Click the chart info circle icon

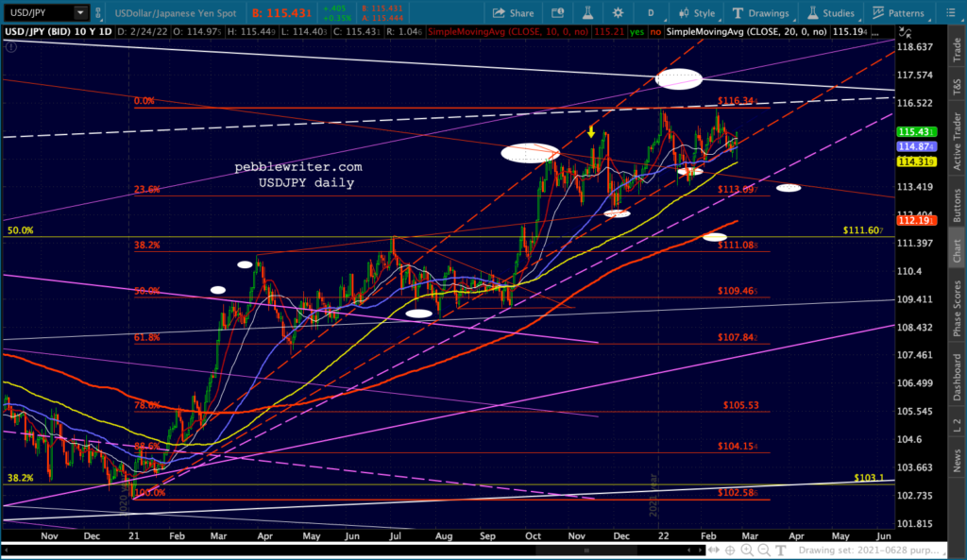click(x=10, y=46)
